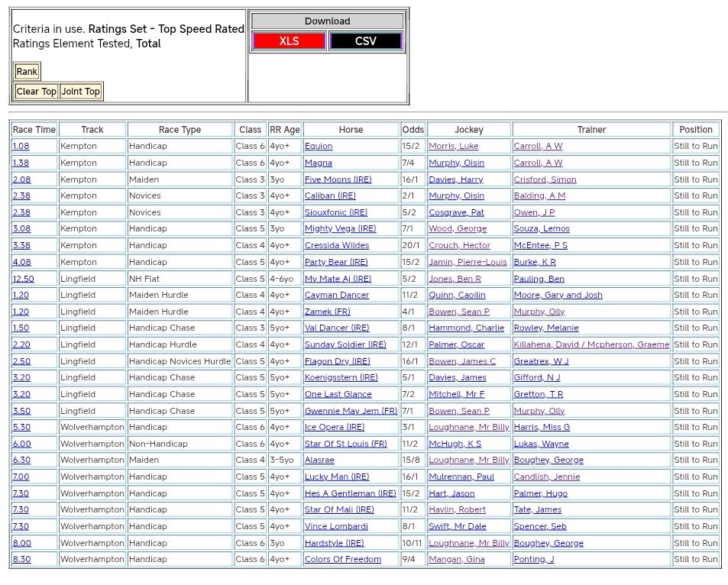728x585 pixels.
Task: Click jockey link Mangan, Gina
Action: click(x=457, y=560)
